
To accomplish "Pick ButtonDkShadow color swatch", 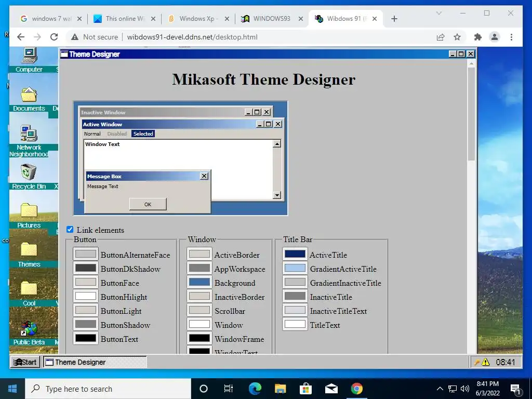I will click(x=86, y=268).
